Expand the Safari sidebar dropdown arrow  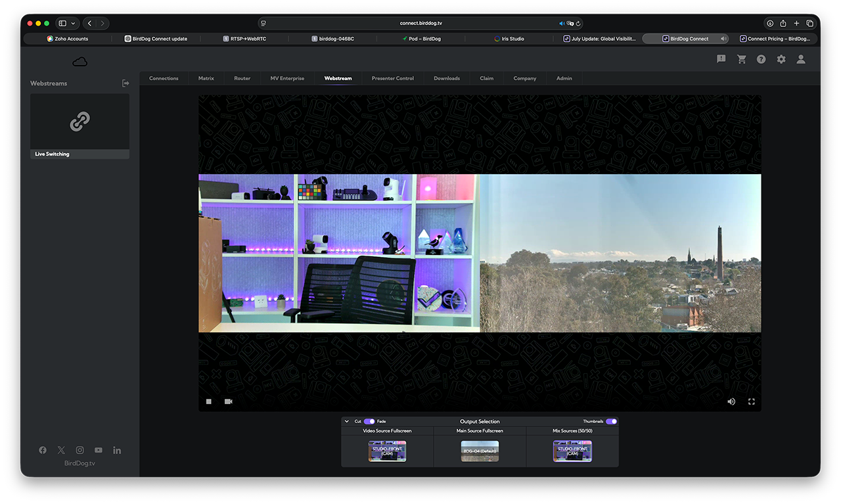point(73,24)
